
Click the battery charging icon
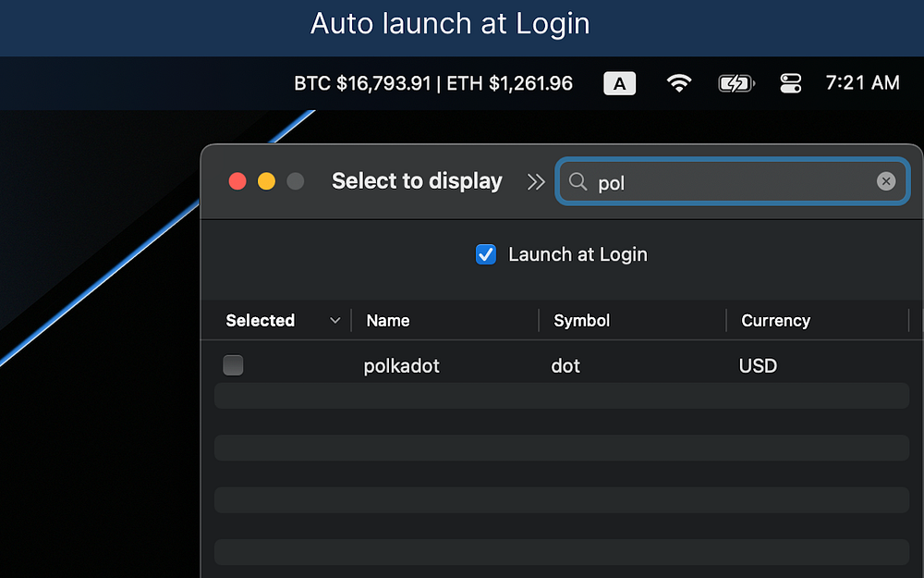click(x=736, y=83)
